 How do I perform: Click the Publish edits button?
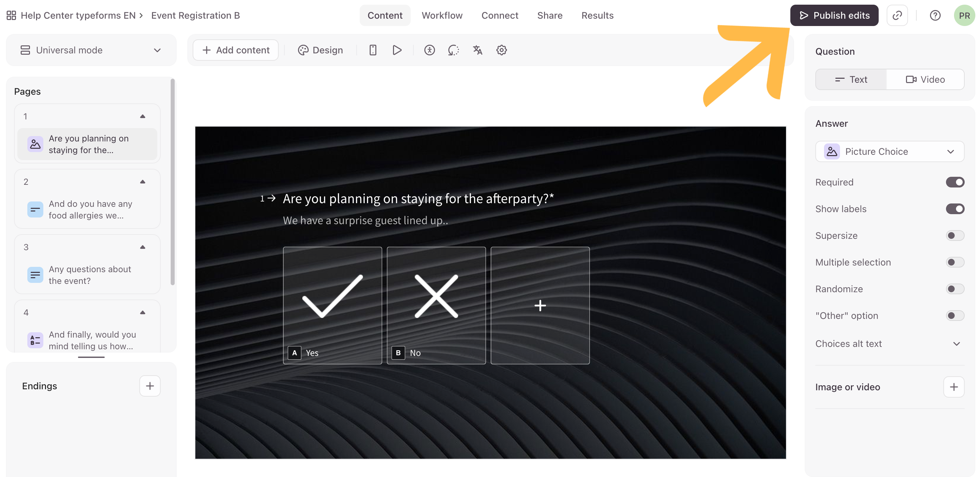[x=834, y=16]
